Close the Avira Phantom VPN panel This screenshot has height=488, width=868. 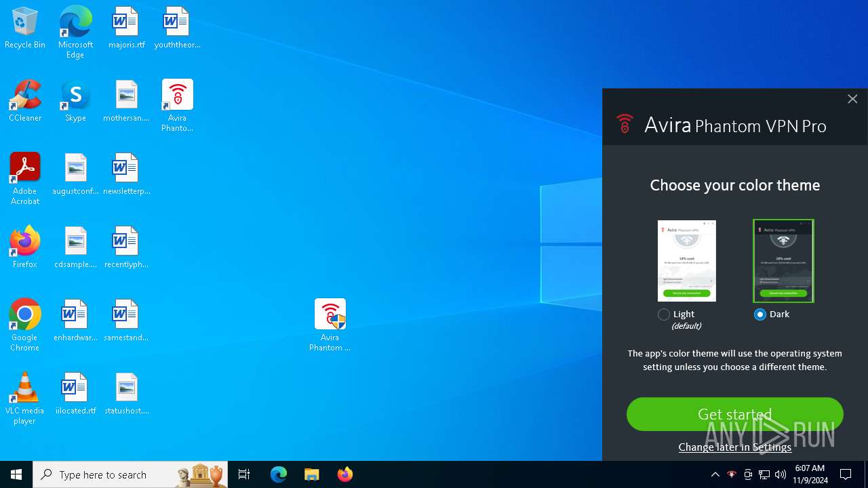click(852, 99)
